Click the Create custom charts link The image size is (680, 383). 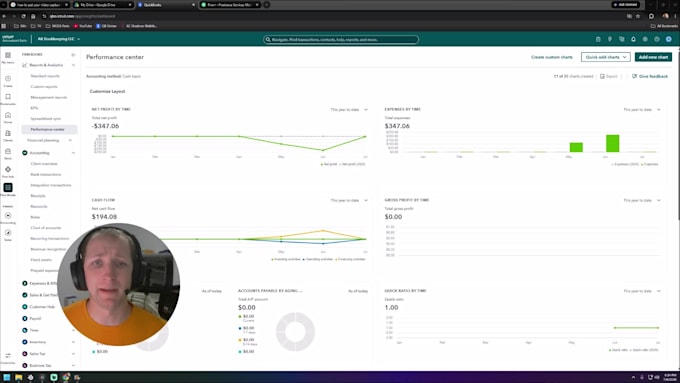(552, 57)
